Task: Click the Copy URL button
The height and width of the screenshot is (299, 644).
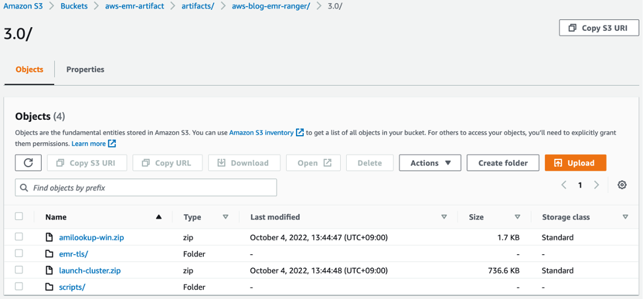Action: [167, 163]
